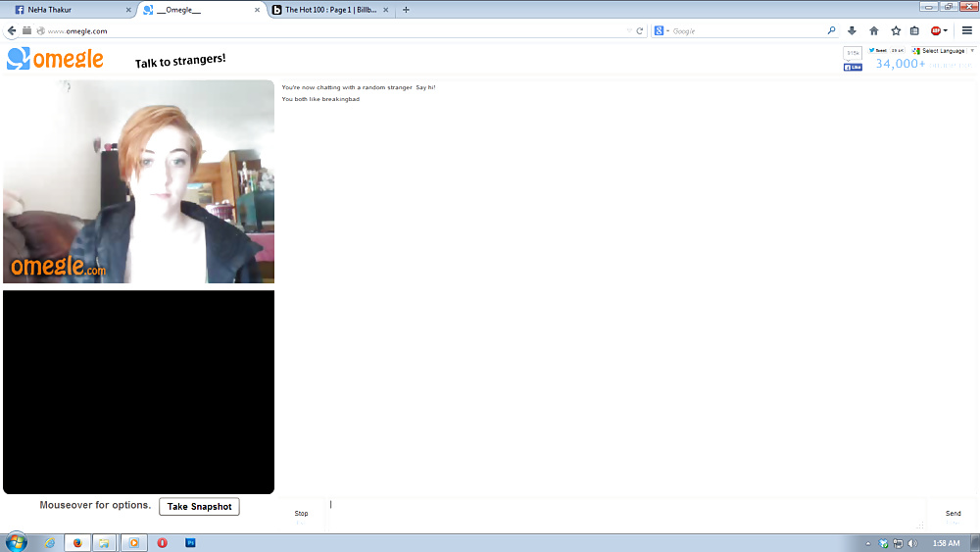Go back with the browser back arrow
The width and height of the screenshot is (980, 552).
(x=11, y=30)
